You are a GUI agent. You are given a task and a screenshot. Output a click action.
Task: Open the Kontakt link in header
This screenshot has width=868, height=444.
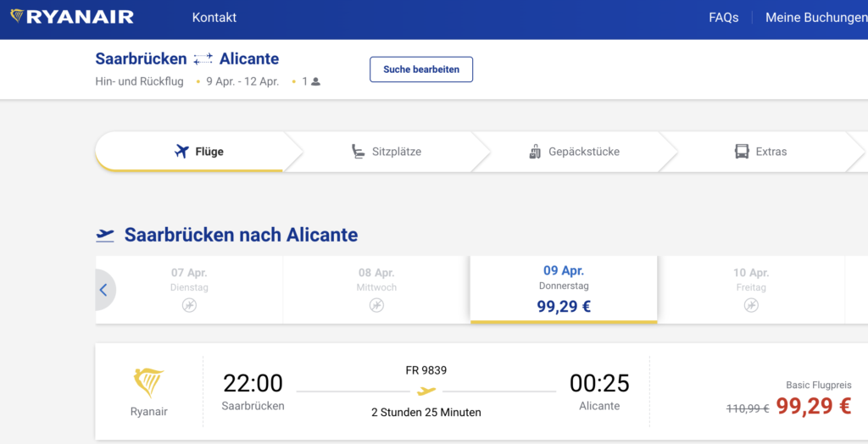point(214,17)
